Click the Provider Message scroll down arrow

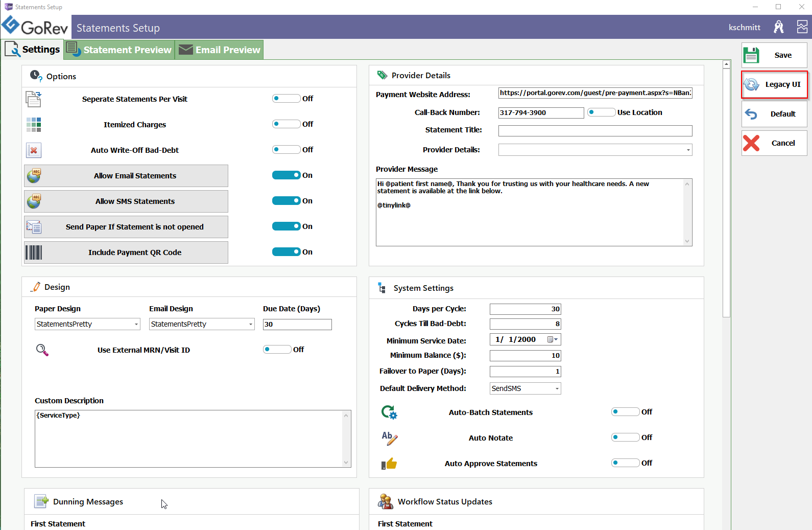tap(687, 241)
